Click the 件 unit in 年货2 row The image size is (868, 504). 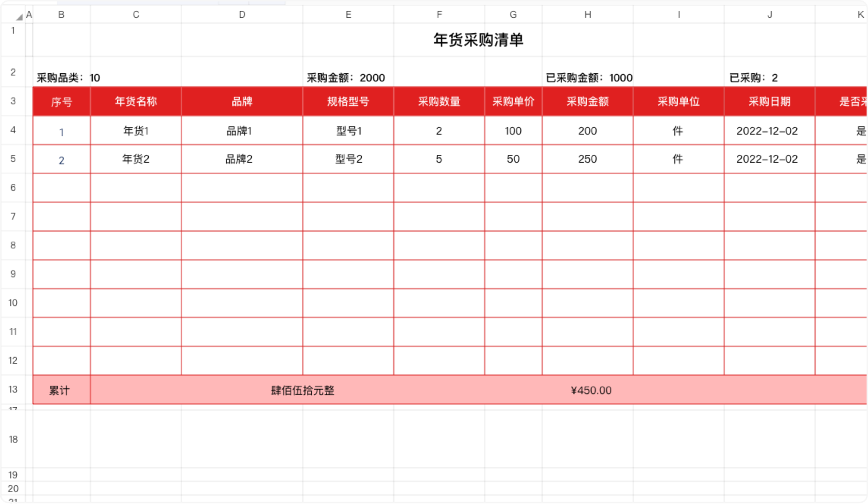(x=679, y=159)
